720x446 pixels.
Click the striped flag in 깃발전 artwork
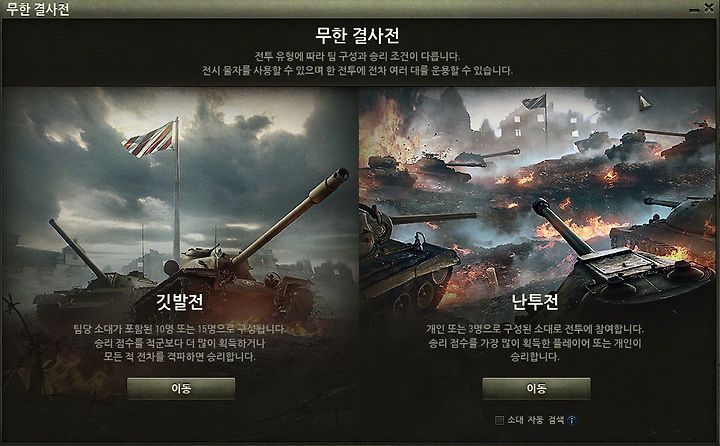click(x=149, y=139)
